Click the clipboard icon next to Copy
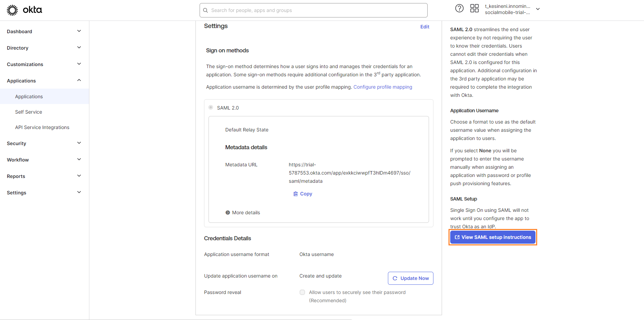The height and width of the screenshot is (320, 644). (296, 194)
